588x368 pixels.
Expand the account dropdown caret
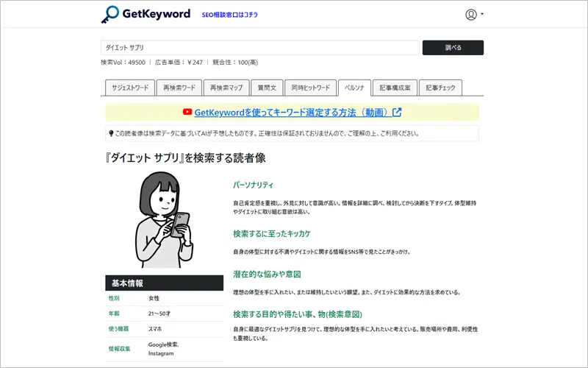pos(482,15)
